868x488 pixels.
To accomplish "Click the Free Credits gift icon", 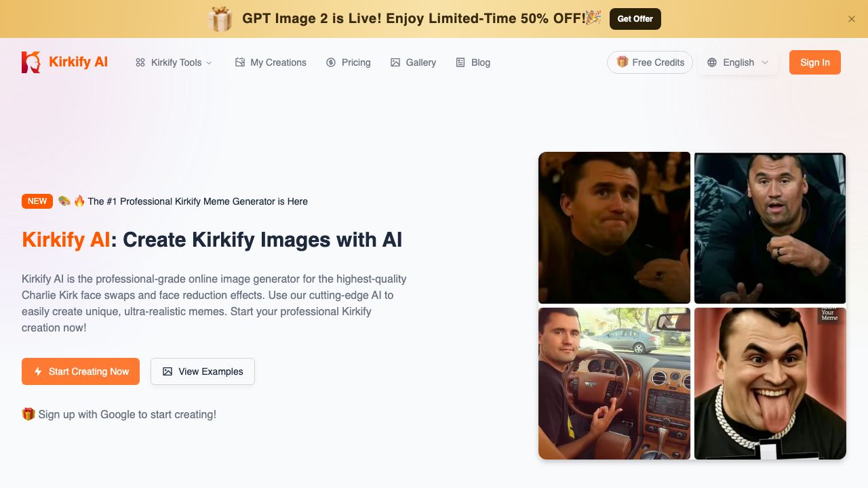I will point(622,62).
